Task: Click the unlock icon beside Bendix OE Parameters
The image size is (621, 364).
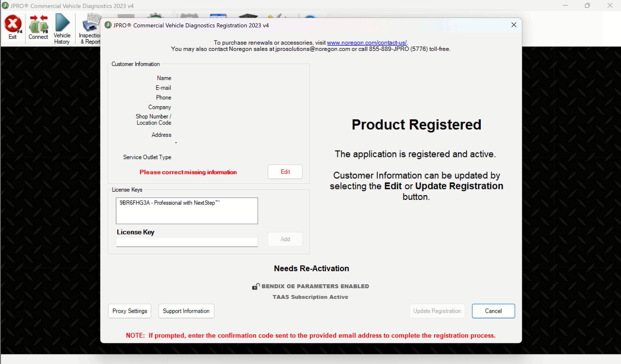Action: pyautogui.click(x=256, y=286)
